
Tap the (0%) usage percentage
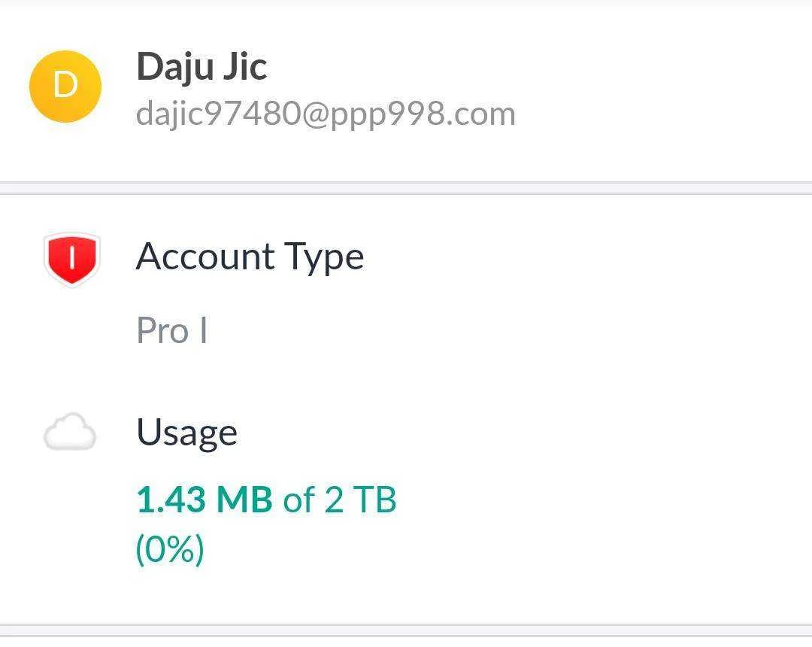[170, 549]
